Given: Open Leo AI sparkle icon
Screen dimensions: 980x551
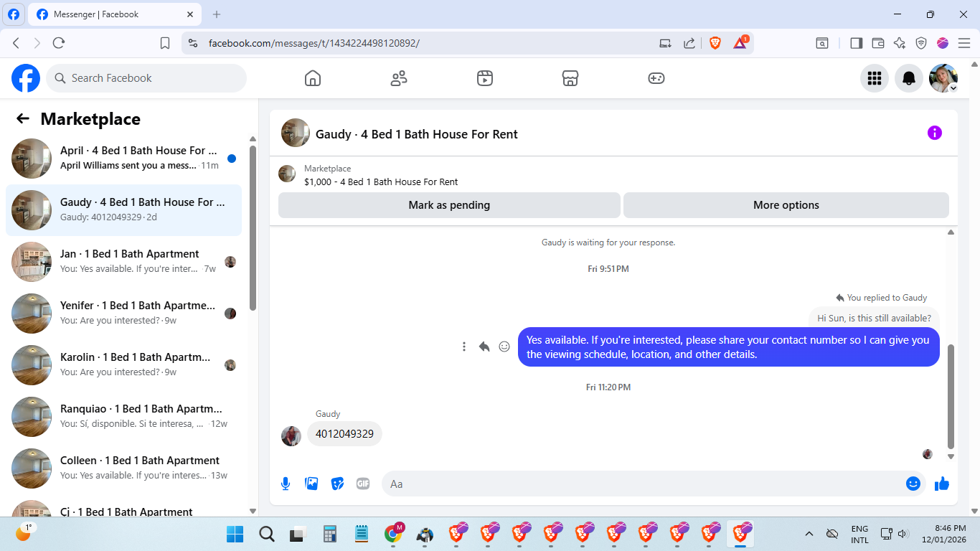Looking at the screenshot, I should point(900,43).
